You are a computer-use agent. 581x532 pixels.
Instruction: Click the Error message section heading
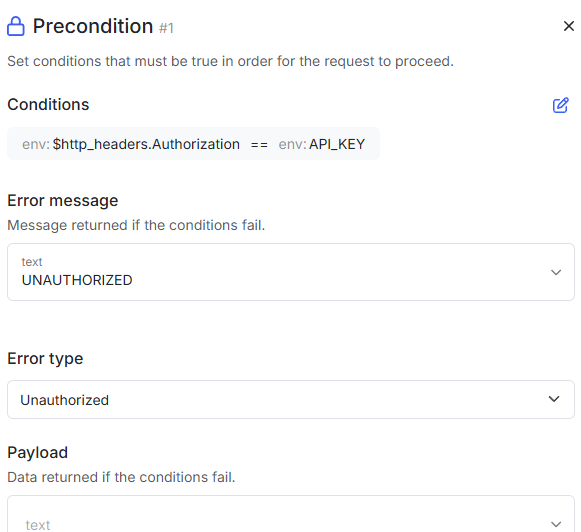(x=63, y=201)
